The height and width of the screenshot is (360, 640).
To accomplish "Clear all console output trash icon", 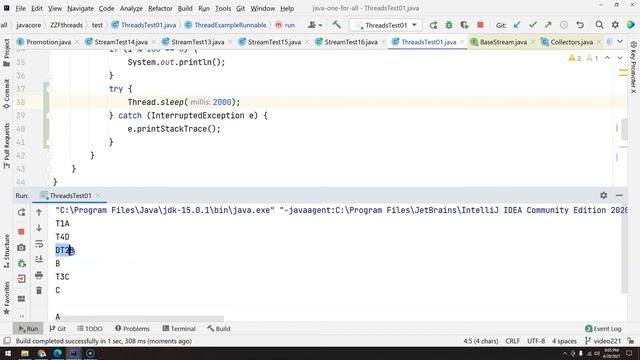I will coord(39,291).
